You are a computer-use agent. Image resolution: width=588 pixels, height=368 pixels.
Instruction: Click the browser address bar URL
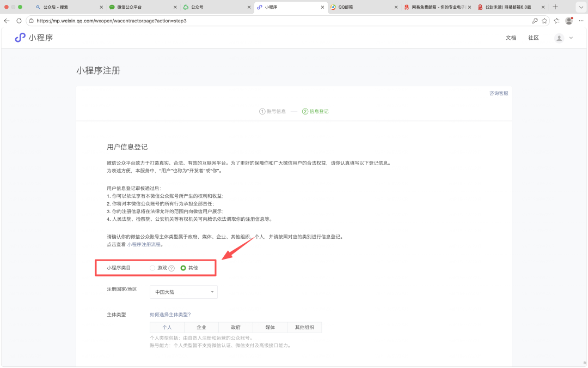coord(112,21)
